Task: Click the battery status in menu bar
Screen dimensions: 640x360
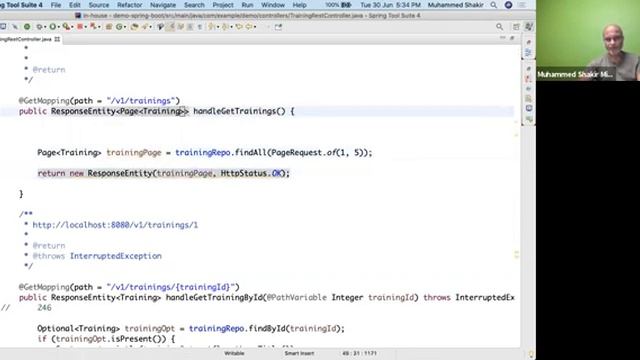Action: pos(338,5)
